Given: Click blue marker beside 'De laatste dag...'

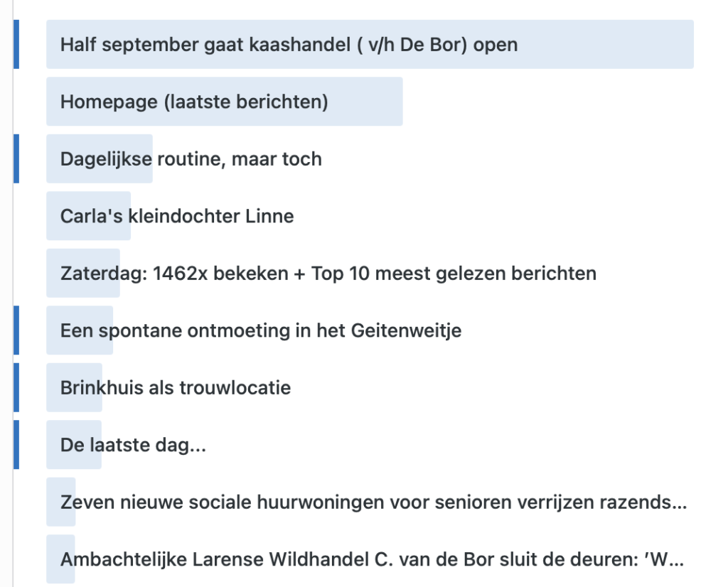Looking at the screenshot, I should [16, 445].
